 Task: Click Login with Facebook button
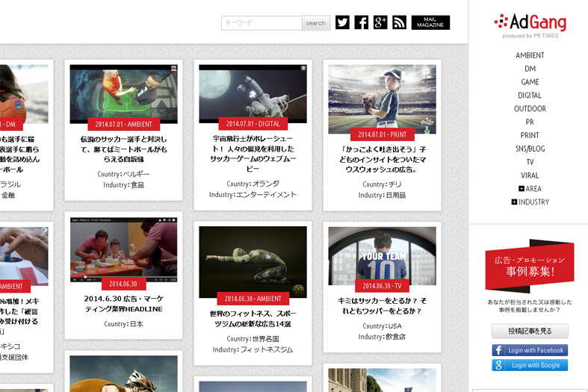530,350
